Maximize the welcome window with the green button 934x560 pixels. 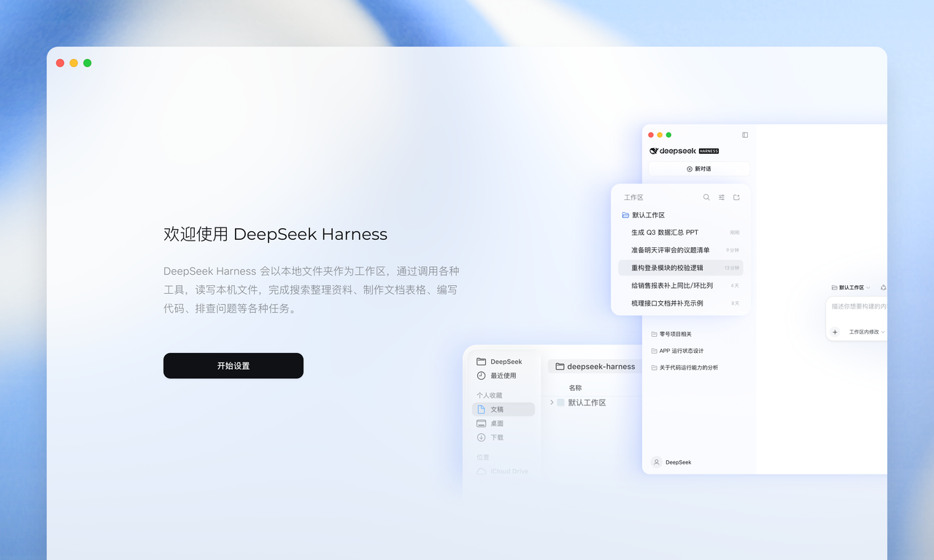tap(88, 63)
